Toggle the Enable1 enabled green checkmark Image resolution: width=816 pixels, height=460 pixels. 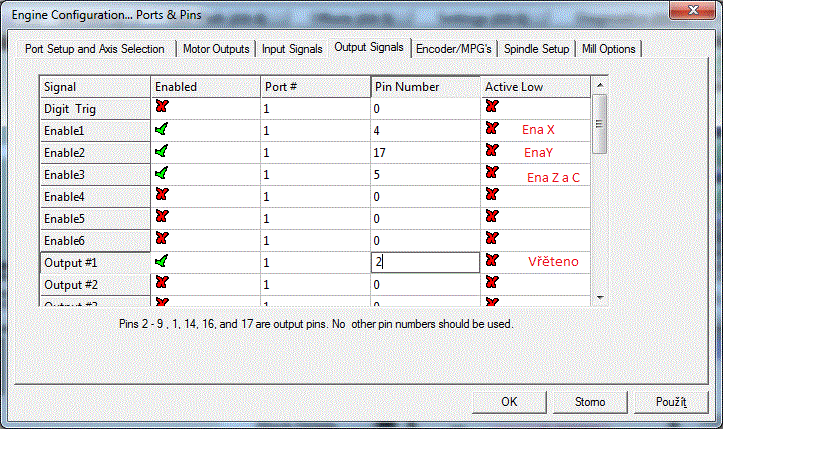162,129
